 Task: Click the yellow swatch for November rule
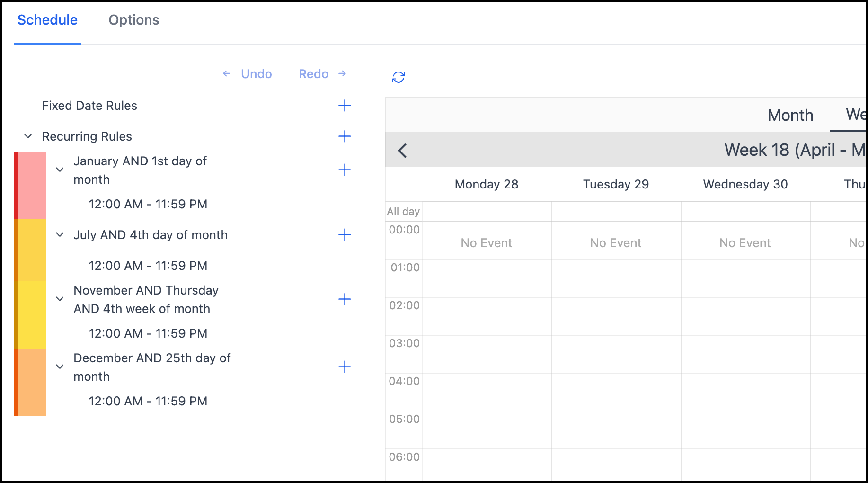31,314
